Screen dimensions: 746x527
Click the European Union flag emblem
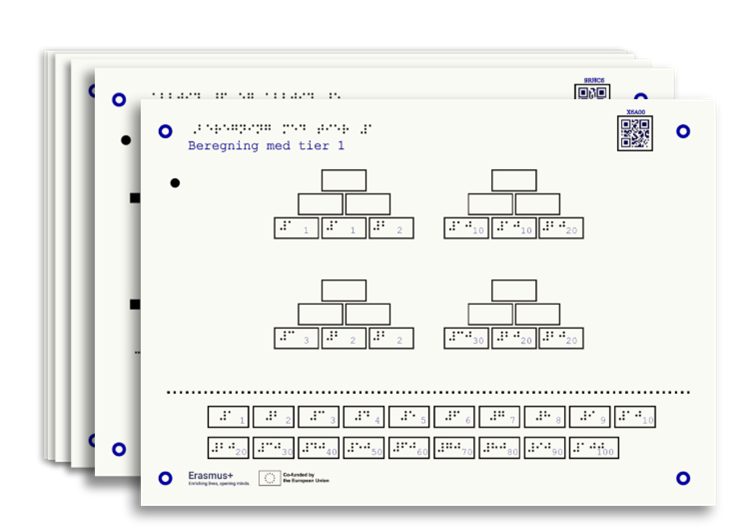coord(270,478)
